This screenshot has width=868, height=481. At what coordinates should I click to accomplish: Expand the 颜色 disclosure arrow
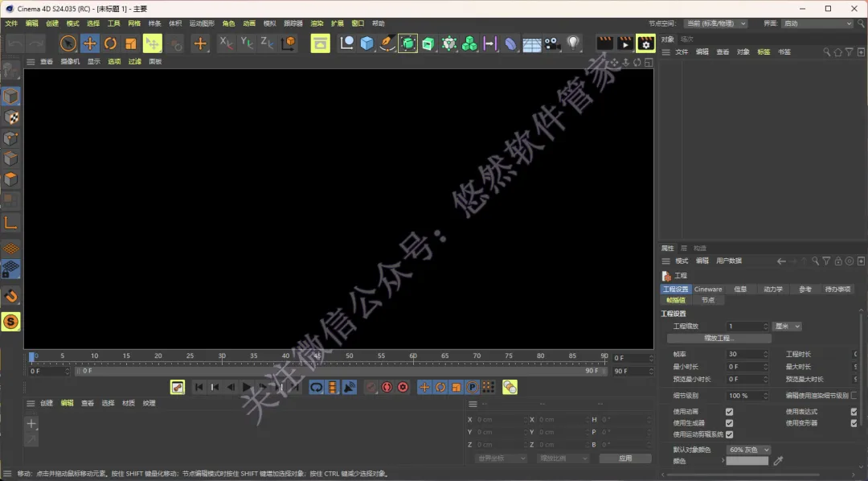click(x=723, y=461)
